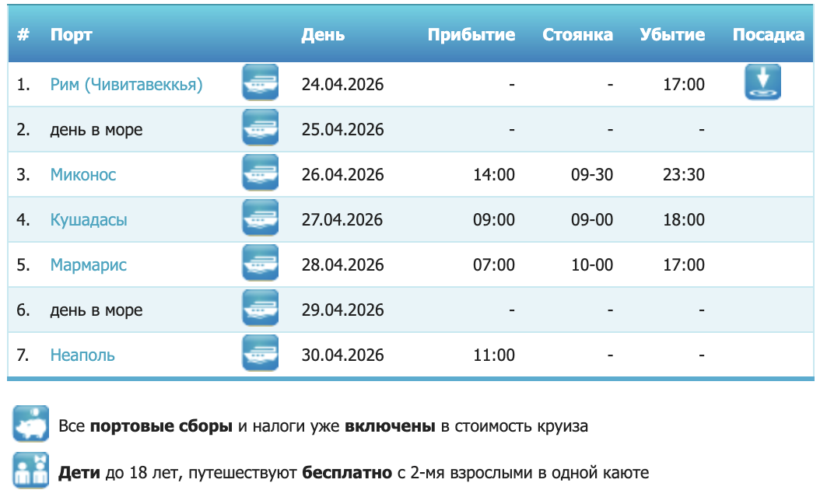Screen dimensions: 820x504
Task: Click the Убытие column header
Action: click(x=672, y=35)
